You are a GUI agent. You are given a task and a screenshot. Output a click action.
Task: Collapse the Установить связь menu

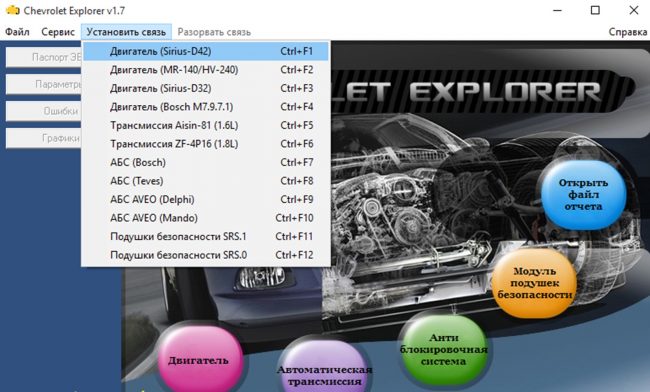tap(126, 32)
